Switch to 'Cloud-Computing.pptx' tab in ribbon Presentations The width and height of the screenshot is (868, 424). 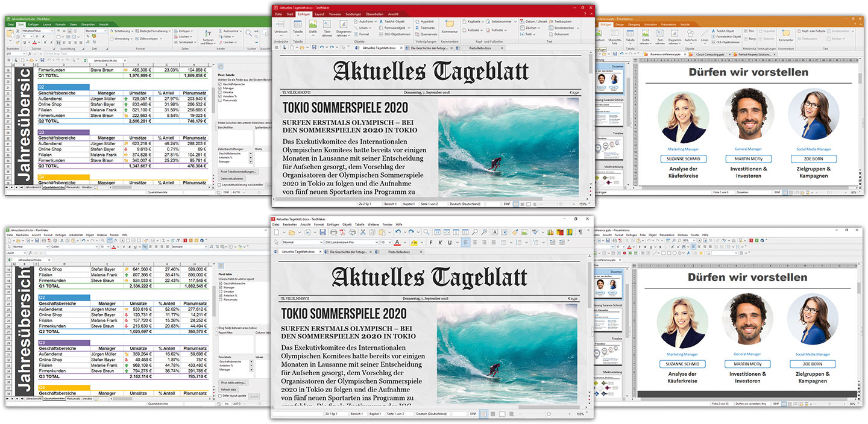click(709, 54)
